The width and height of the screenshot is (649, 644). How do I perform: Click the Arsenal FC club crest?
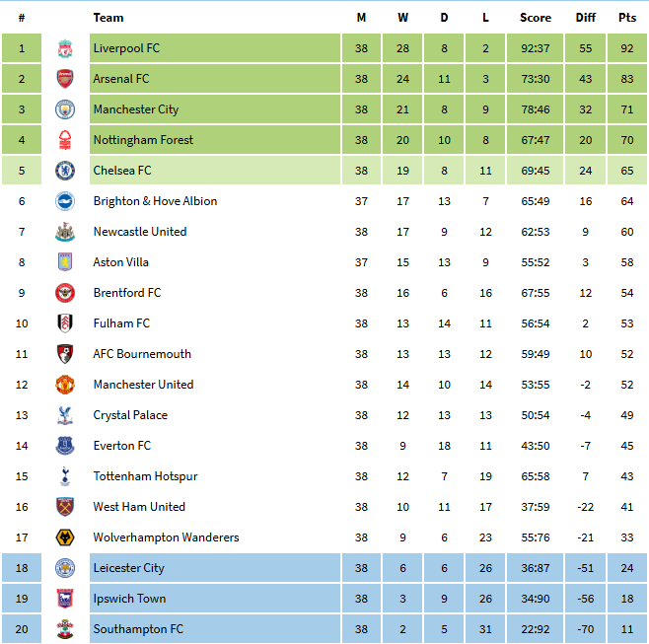pyautogui.click(x=65, y=79)
